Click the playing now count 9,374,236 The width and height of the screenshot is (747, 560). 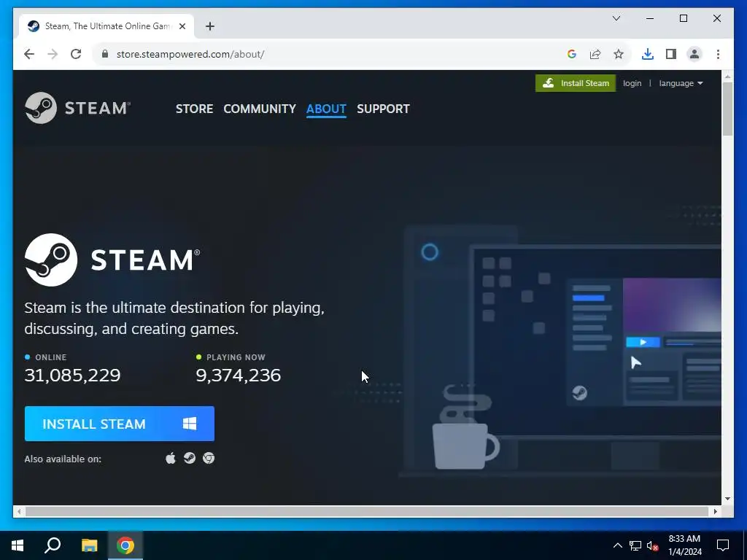(239, 376)
